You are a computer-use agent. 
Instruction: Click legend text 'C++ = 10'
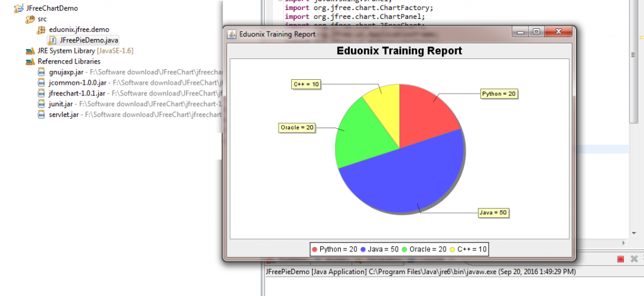[x=472, y=249]
